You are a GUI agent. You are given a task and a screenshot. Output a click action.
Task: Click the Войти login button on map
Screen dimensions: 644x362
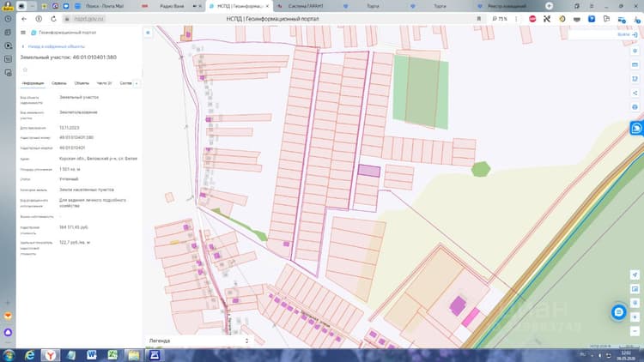pyautogui.click(x=627, y=35)
